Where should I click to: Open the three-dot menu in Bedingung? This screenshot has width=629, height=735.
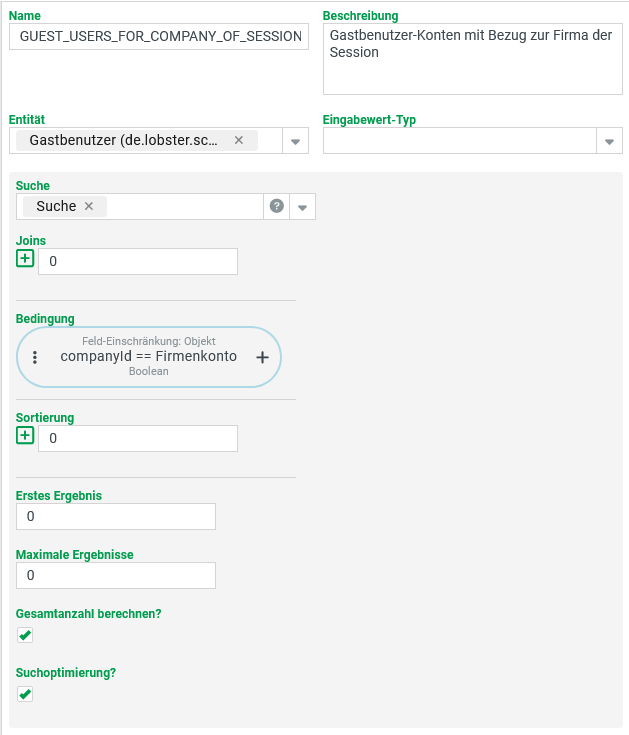click(x=34, y=357)
